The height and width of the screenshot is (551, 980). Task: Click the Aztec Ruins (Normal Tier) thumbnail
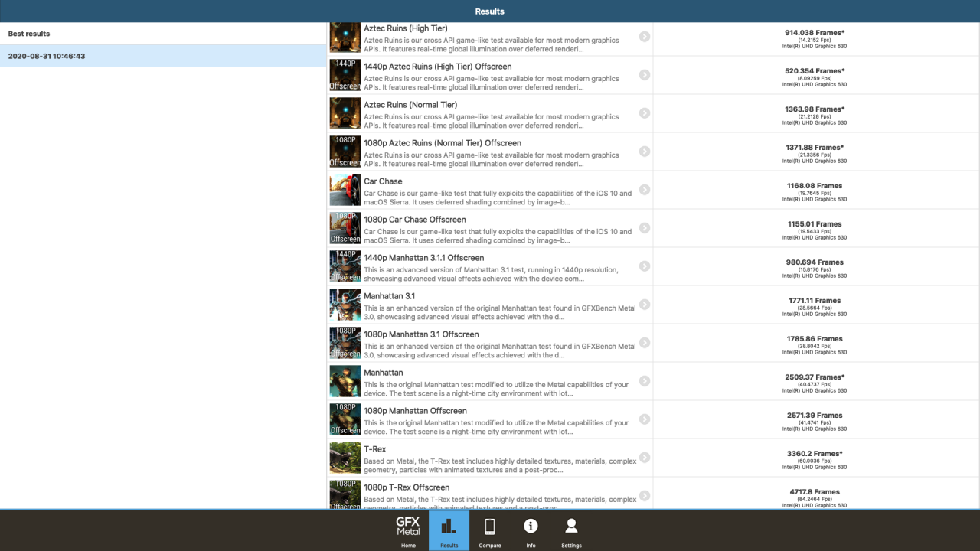pos(345,113)
